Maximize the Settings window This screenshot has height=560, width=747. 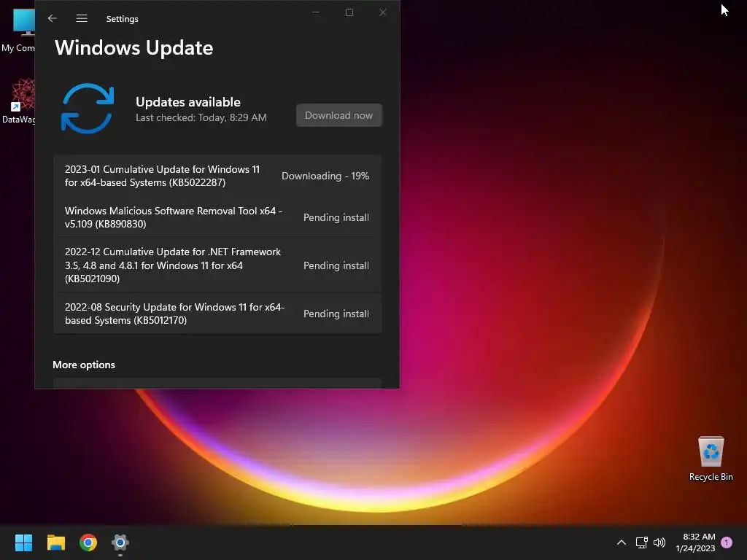pos(349,12)
